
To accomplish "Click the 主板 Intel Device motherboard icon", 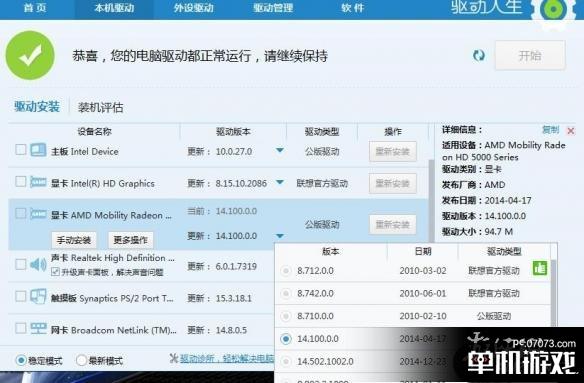I will click(38, 150).
